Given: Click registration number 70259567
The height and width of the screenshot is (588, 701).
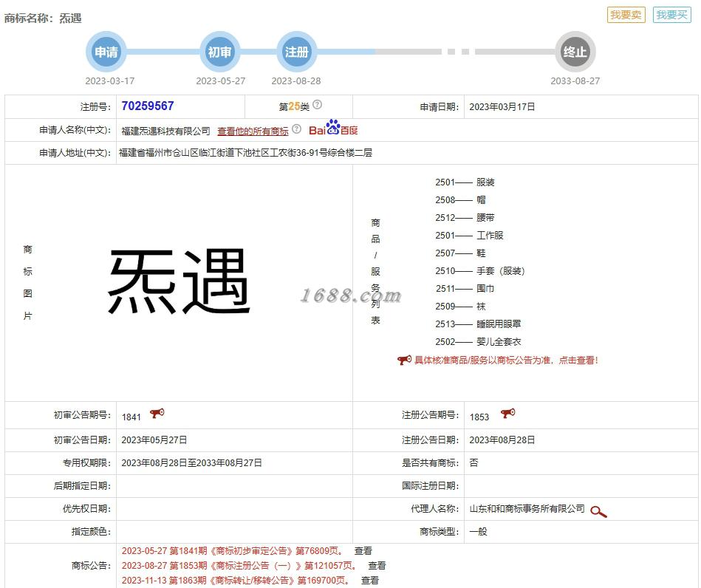Looking at the screenshot, I should [148, 106].
